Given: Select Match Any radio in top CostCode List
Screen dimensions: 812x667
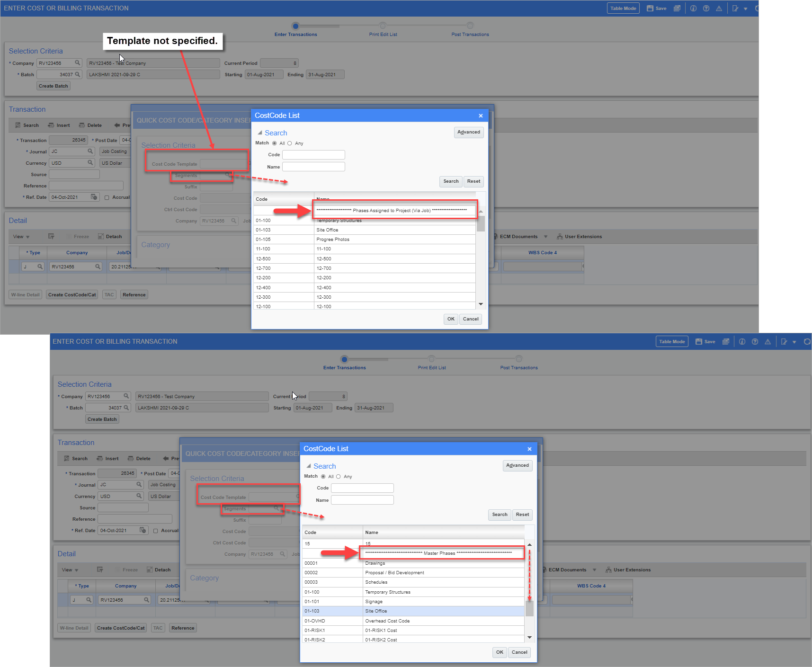Looking at the screenshot, I should 290,143.
